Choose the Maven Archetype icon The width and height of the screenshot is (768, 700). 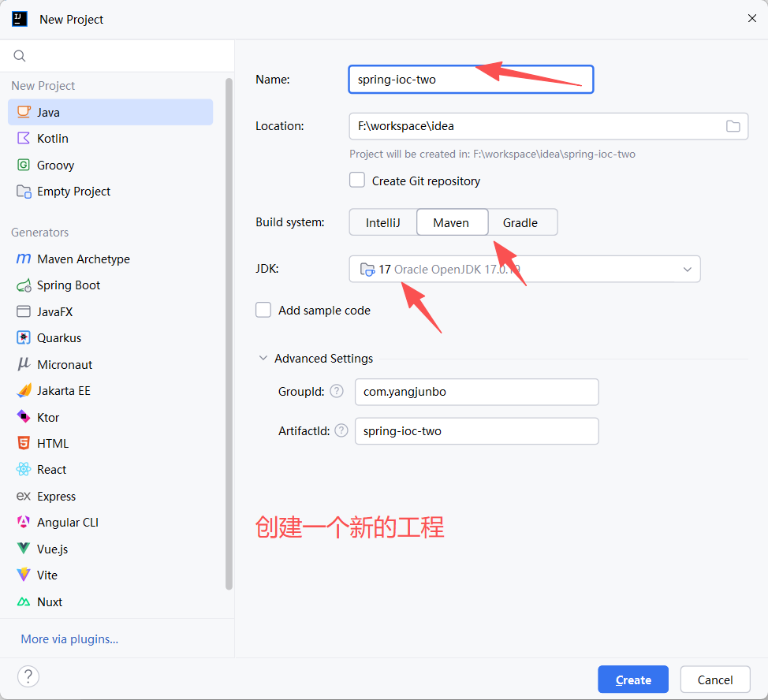coord(24,259)
